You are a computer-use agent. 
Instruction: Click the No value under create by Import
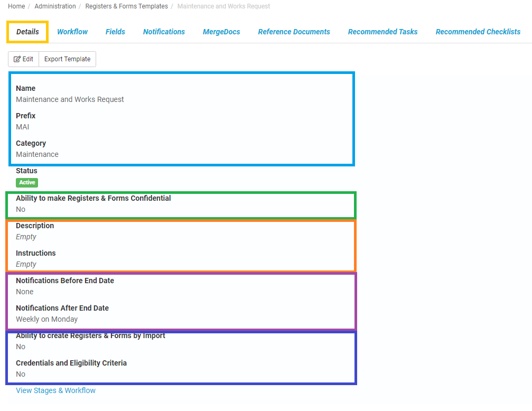point(21,347)
